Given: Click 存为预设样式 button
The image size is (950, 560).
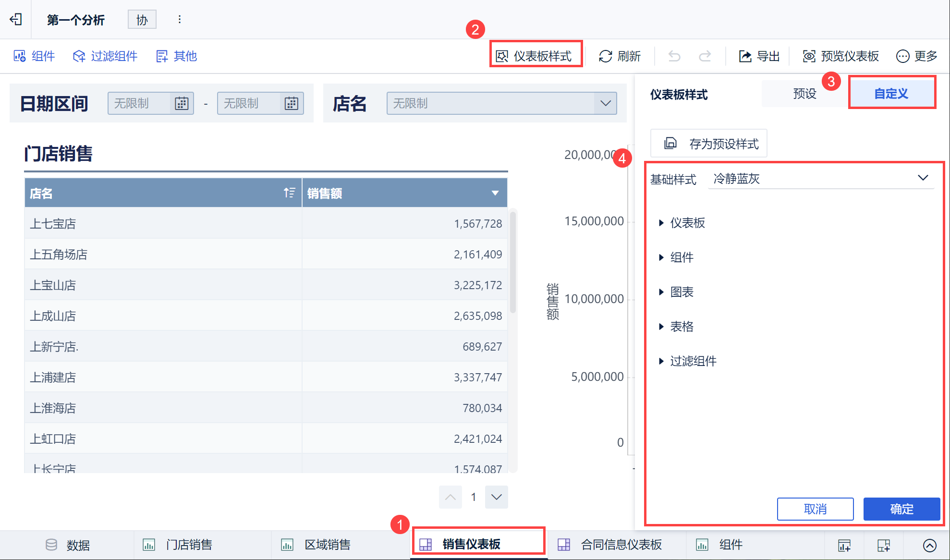Looking at the screenshot, I should (709, 144).
